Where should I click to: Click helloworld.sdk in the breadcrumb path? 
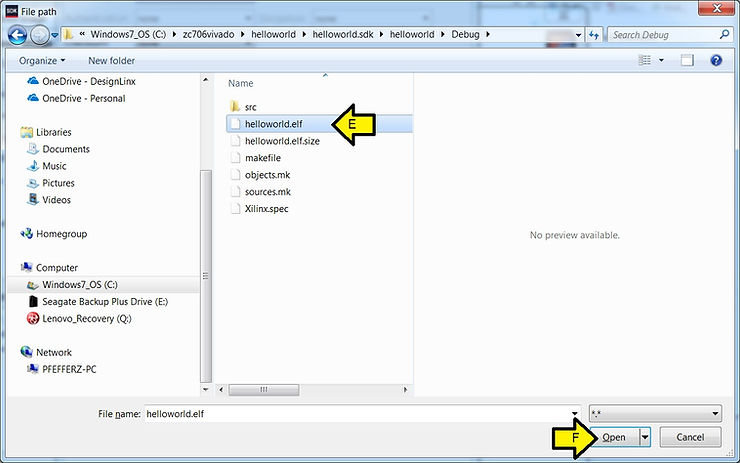pos(343,34)
